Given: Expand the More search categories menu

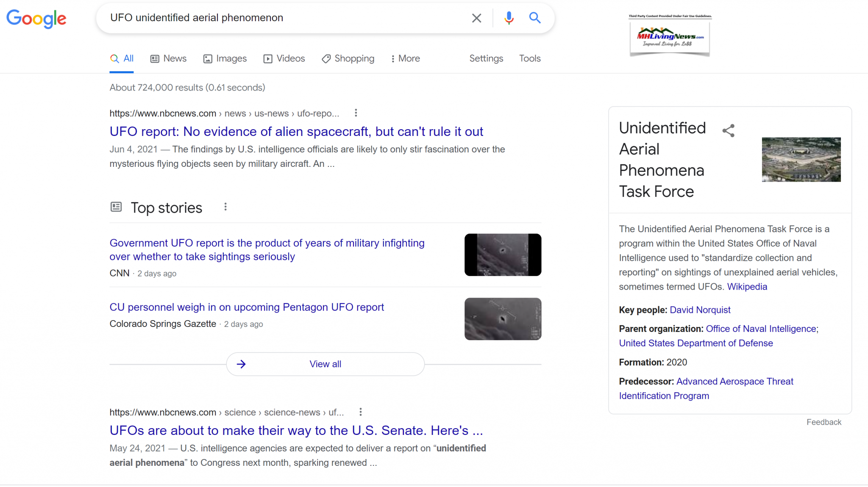Looking at the screenshot, I should [x=405, y=58].
